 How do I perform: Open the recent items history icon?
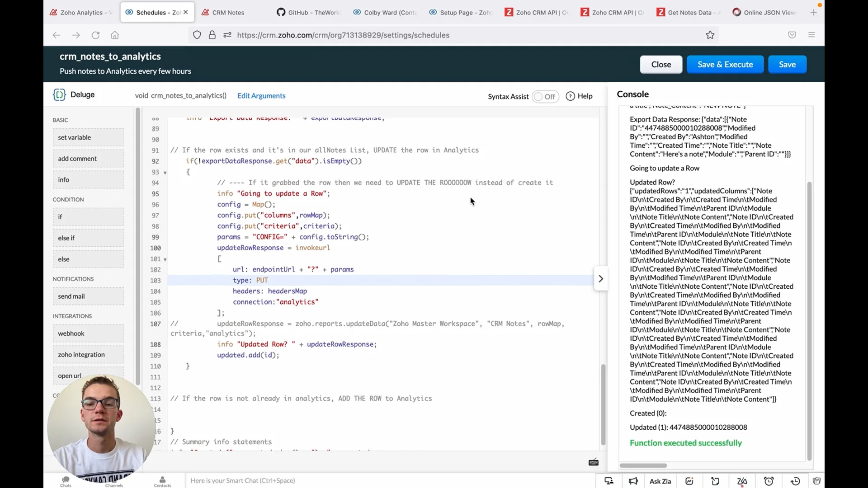pos(795,481)
